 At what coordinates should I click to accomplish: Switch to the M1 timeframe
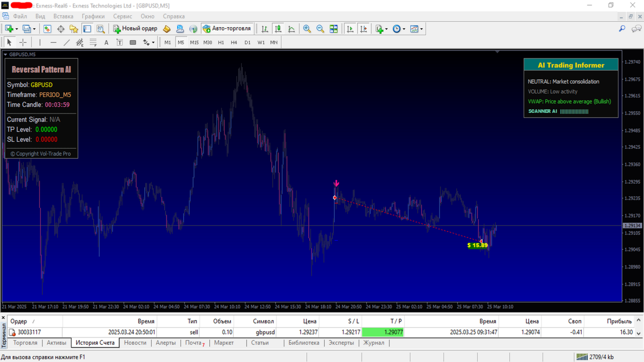click(168, 43)
